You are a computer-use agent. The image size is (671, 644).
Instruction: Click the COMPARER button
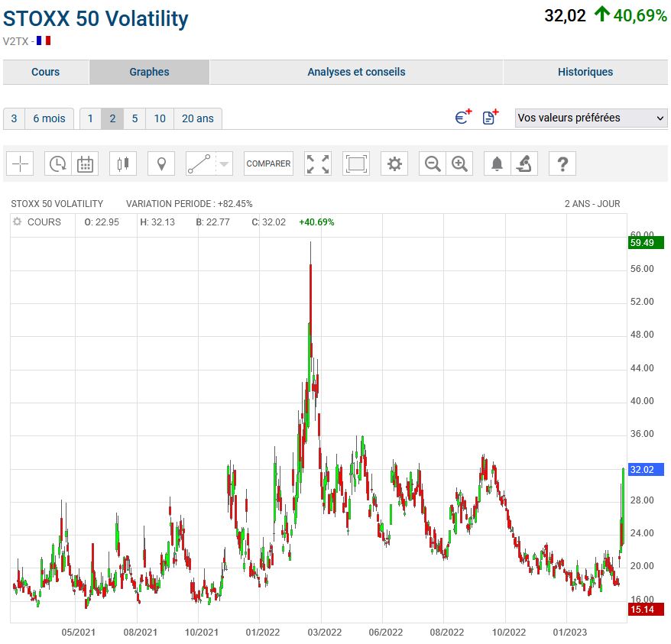(268, 163)
